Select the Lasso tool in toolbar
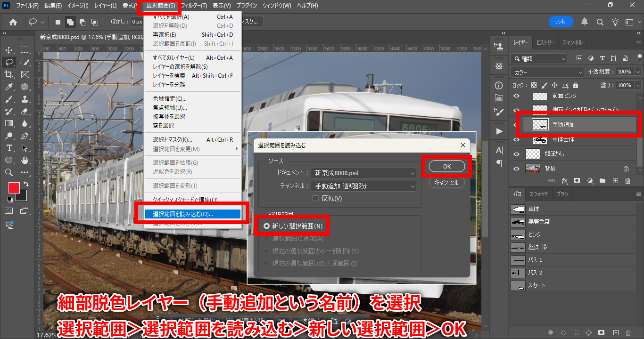644x339 pixels. pos(9,62)
